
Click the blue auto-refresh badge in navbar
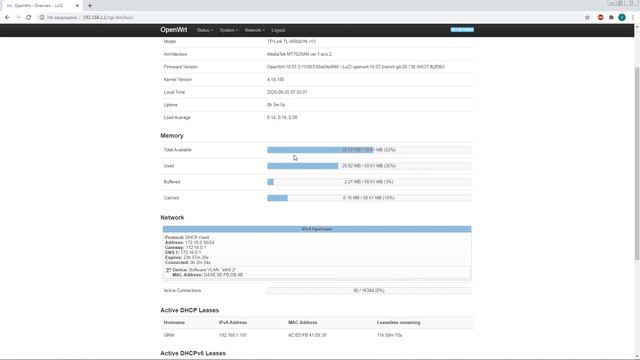tap(462, 29)
